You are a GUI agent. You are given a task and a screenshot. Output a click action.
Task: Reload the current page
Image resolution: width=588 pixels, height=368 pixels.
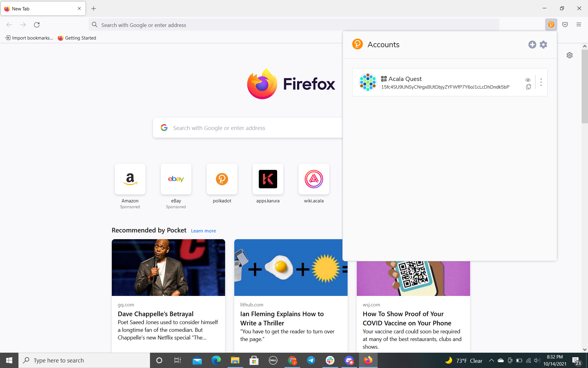(x=37, y=25)
